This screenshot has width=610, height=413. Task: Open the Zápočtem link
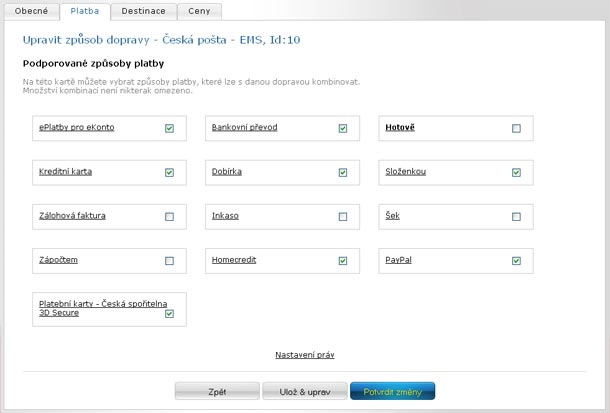pos(58,260)
